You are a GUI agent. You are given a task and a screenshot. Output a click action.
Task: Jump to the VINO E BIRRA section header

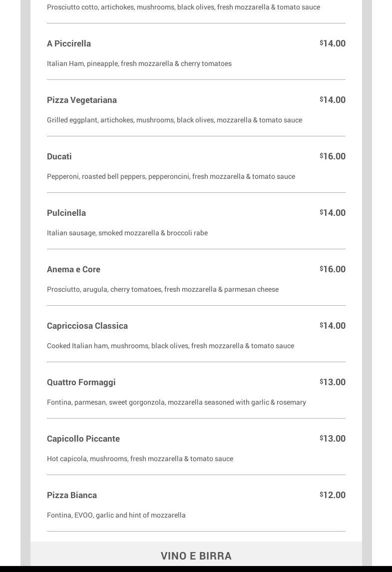196,556
